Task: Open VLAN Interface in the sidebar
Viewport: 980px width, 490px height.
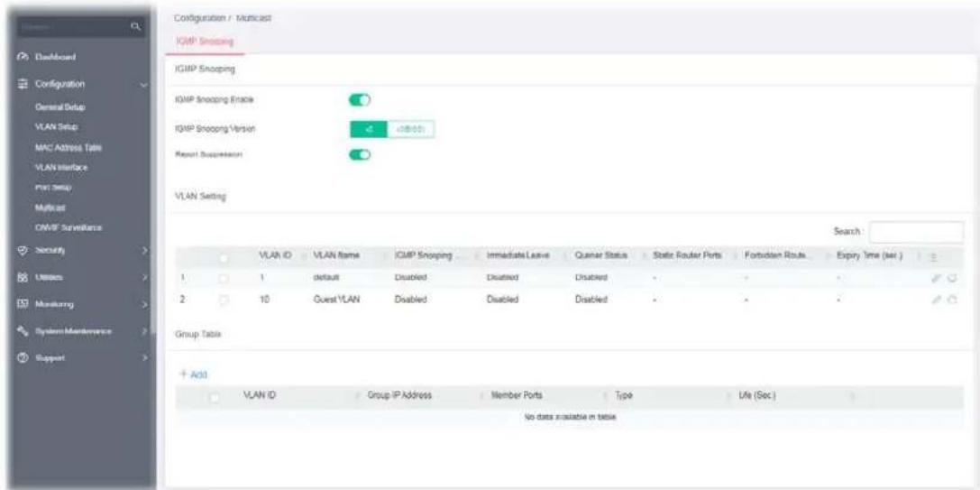Action: tap(61, 168)
